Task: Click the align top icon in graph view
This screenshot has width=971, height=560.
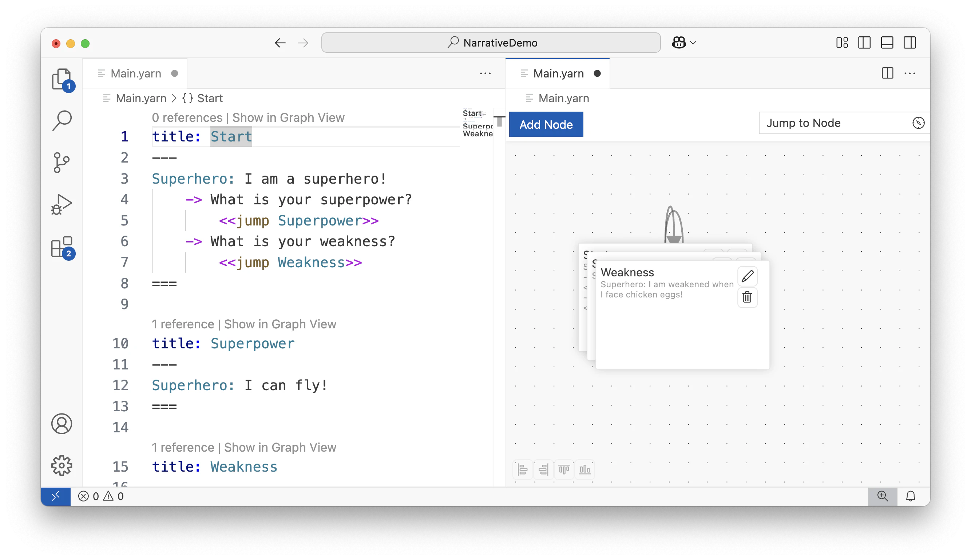Action: (564, 469)
